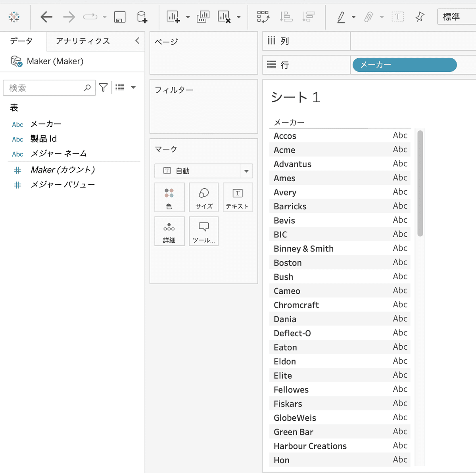Click the vertical scrollbar in view
This screenshot has width=476, height=473.
click(x=420, y=183)
